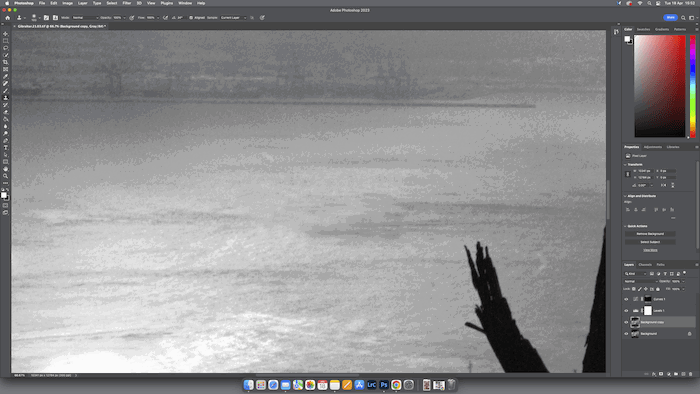The height and width of the screenshot is (394, 700).
Task: Select the Clone Stamp tool
Action: point(5,98)
